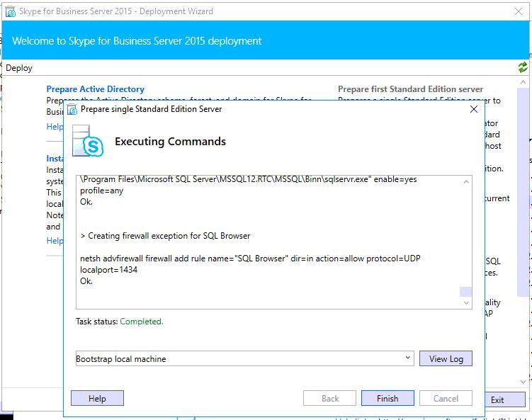Close the Deployment Wizard window
The height and width of the screenshot is (420, 532).
519,11
